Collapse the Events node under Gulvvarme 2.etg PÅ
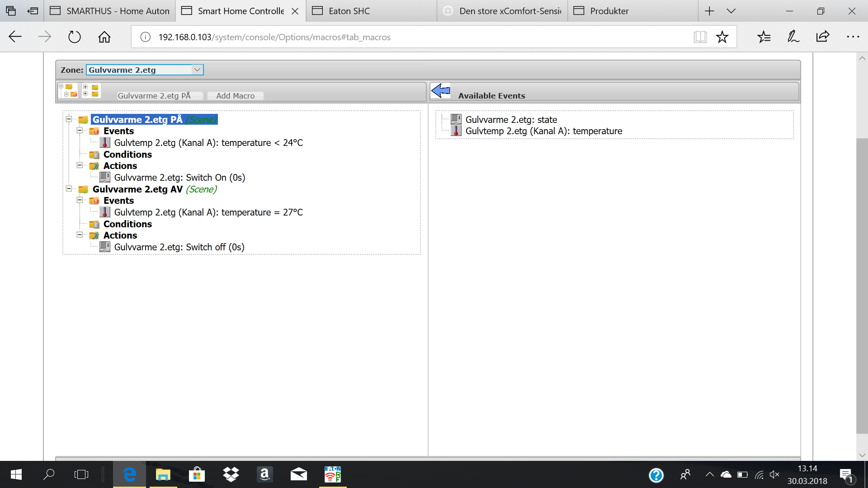The image size is (868, 488). coord(81,131)
